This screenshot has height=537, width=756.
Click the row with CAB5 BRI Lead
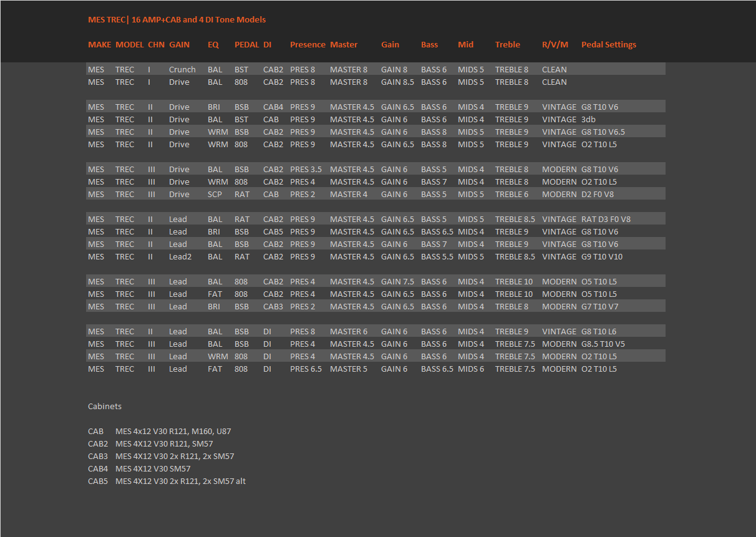(x=376, y=231)
